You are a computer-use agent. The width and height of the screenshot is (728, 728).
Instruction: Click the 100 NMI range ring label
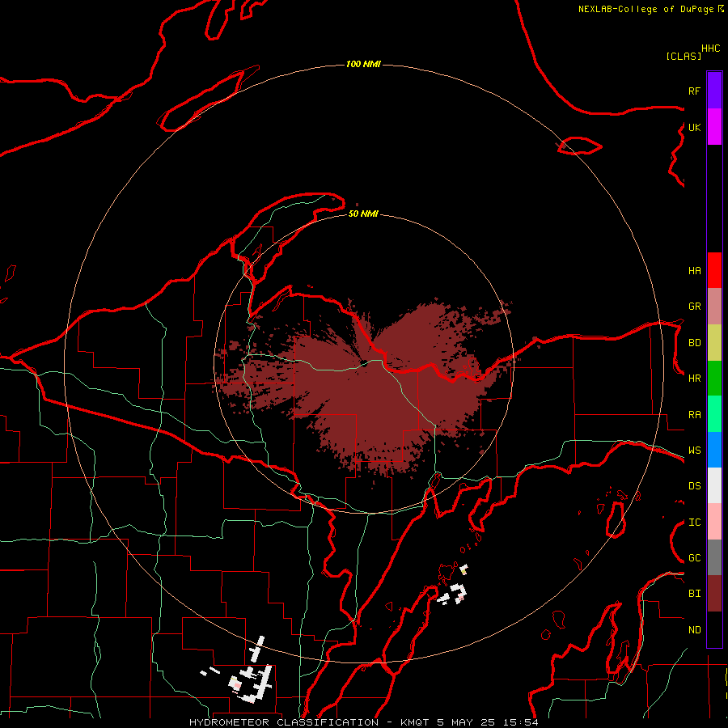coord(363,64)
